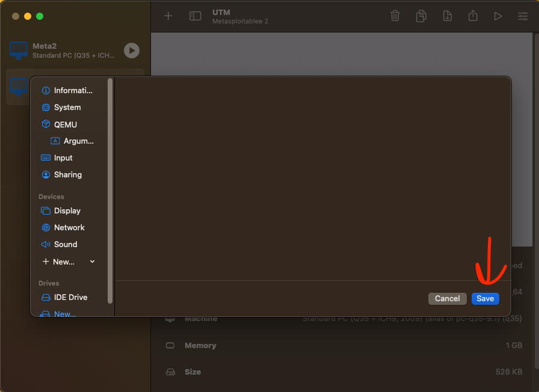The image size is (539, 392).
Task: Click the move/download VM toolbar icon
Action: point(447,16)
